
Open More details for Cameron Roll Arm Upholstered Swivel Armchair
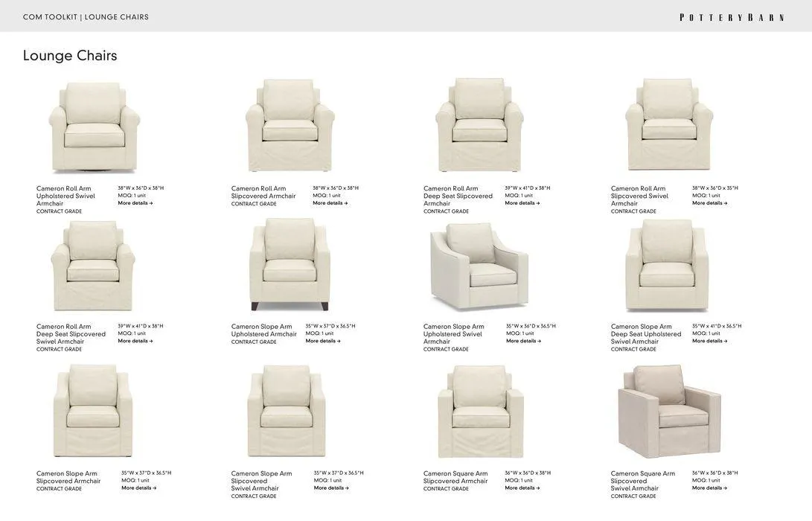(x=135, y=203)
